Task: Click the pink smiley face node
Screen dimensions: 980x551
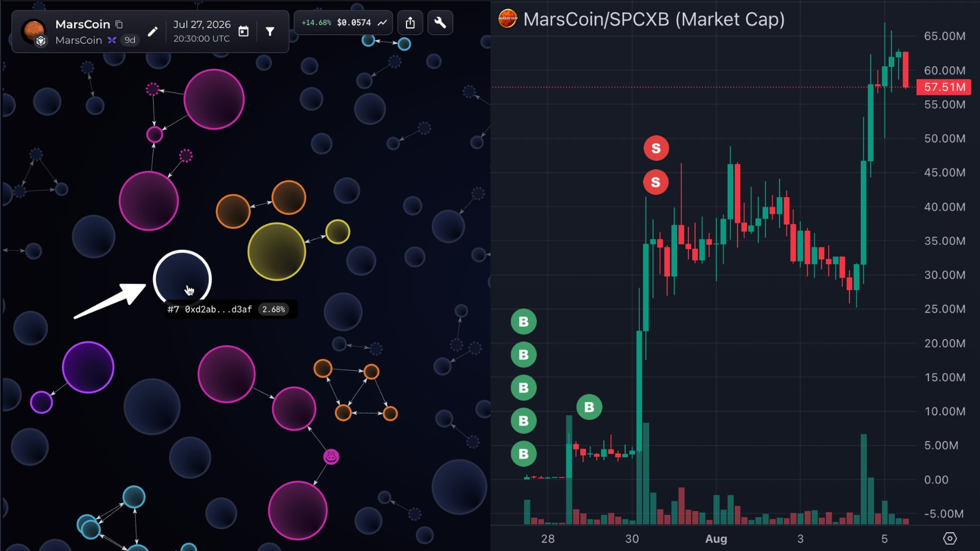Action: pyautogui.click(x=331, y=457)
